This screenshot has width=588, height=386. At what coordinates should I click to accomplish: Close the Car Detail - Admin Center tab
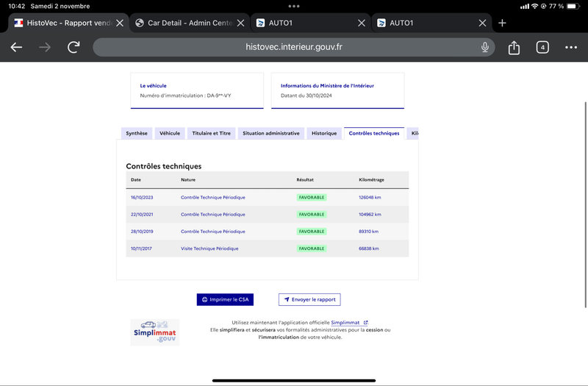tap(241, 24)
